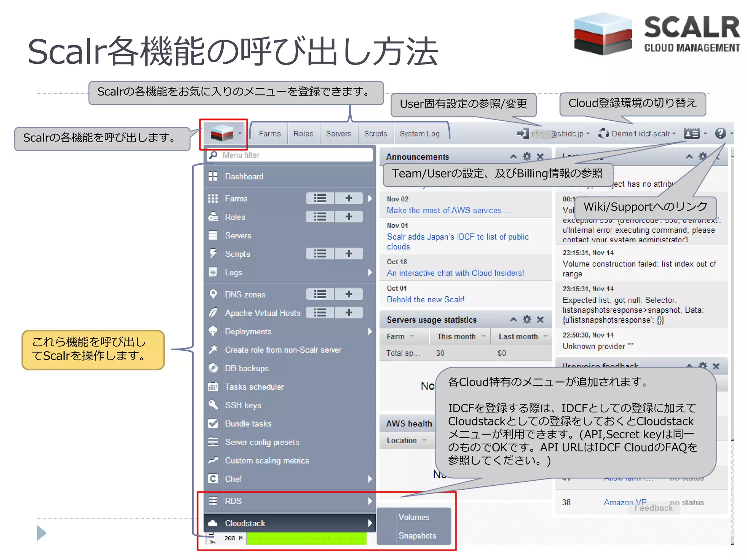
Task: Click the Servers icon in side menu
Action: click(x=213, y=236)
